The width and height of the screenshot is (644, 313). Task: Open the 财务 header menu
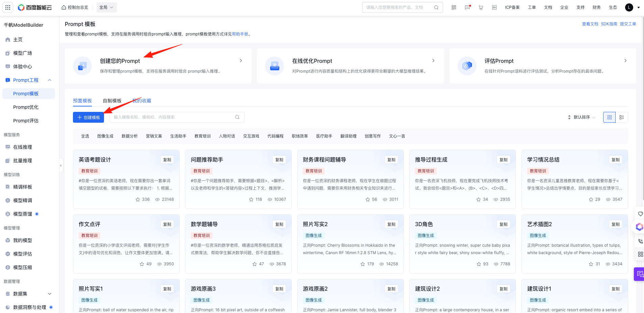pyautogui.click(x=597, y=7)
